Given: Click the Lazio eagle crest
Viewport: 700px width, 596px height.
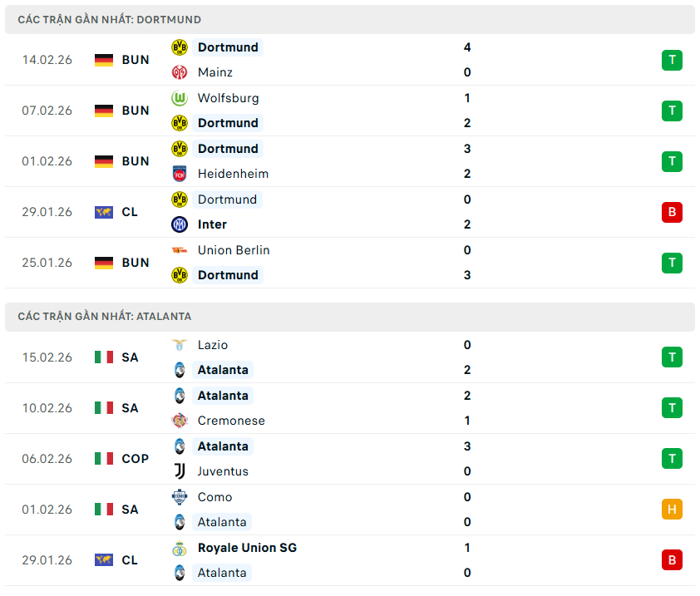Looking at the screenshot, I should tap(180, 345).
